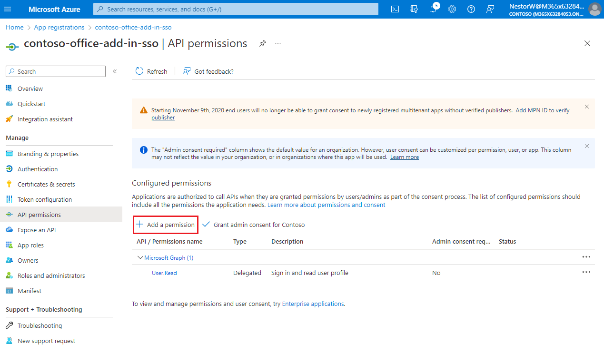The image size is (604, 364).
Task: Select the Certificates & secrets key icon
Action: pyautogui.click(x=10, y=184)
